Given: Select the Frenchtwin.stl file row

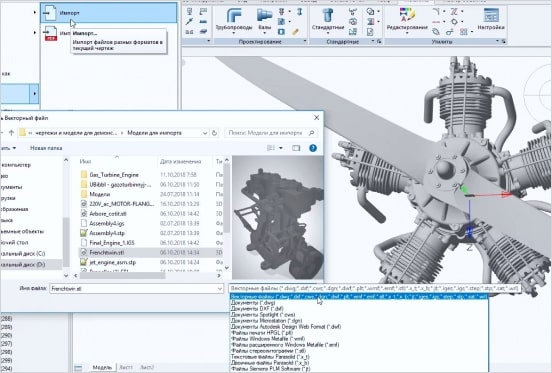Looking at the screenshot, I should 151,252.
